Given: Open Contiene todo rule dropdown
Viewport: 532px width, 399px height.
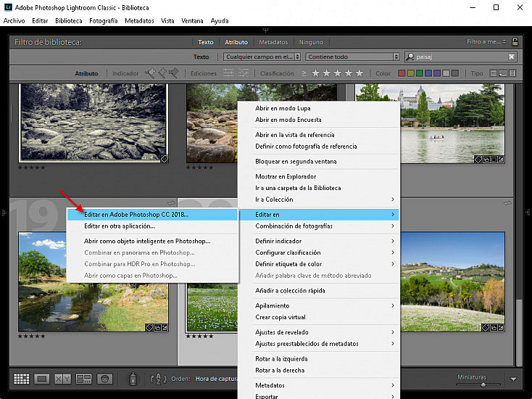Looking at the screenshot, I should tap(352, 57).
